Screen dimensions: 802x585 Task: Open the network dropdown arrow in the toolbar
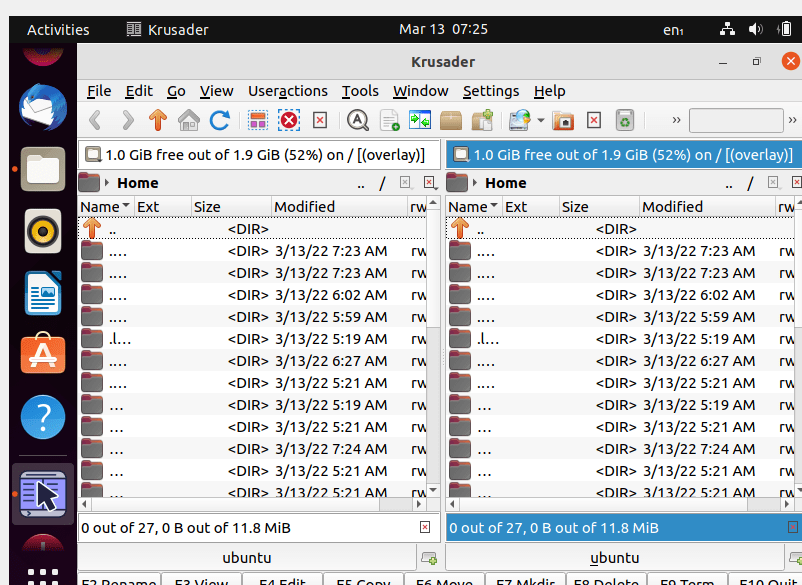pyautogui.click(x=541, y=121)
